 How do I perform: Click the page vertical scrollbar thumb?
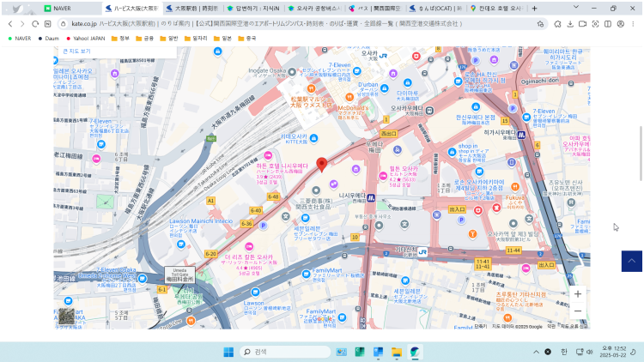[641, 153]
